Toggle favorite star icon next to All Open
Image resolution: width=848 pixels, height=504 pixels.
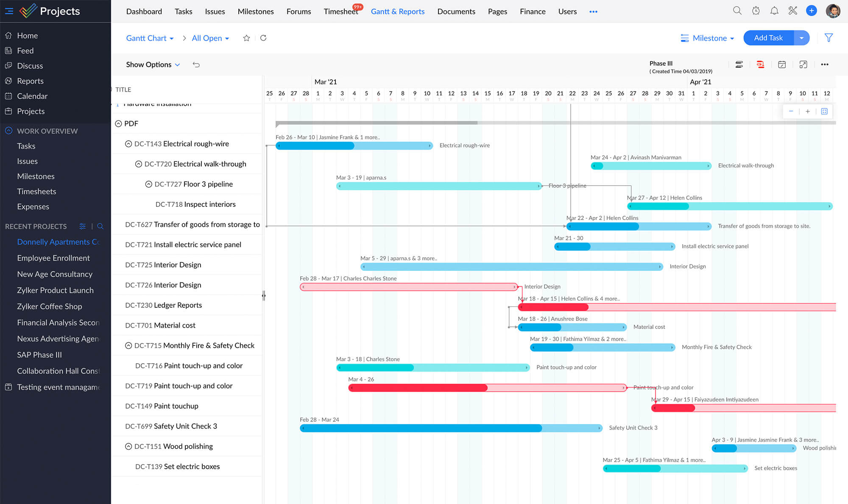pos(246,38)
